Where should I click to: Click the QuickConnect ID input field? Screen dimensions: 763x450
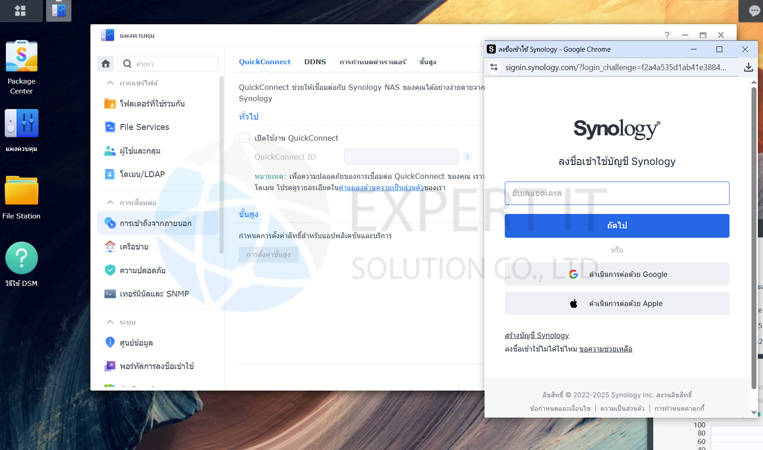pos(401,157)
